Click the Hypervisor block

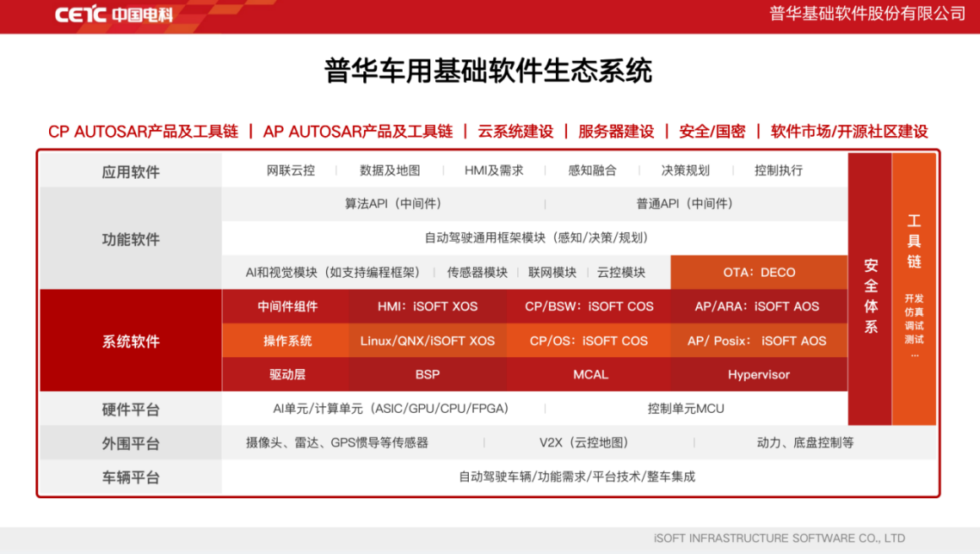pos(759,375)
